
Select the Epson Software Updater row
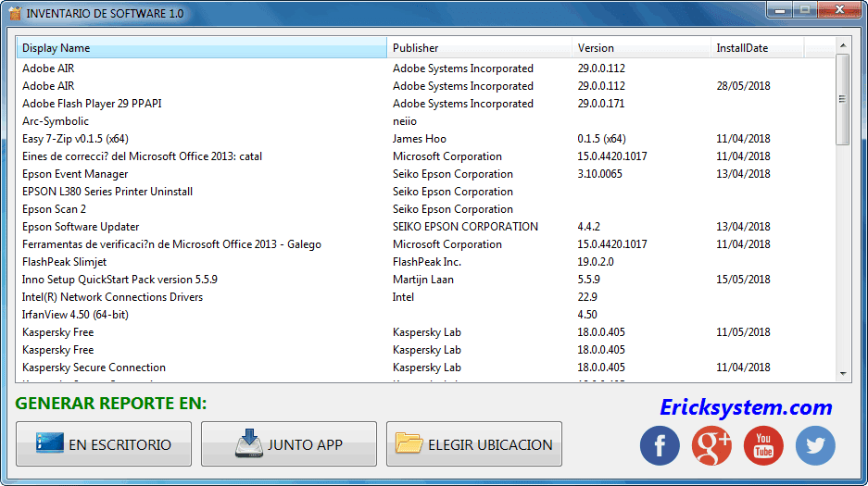pos(425,227)
